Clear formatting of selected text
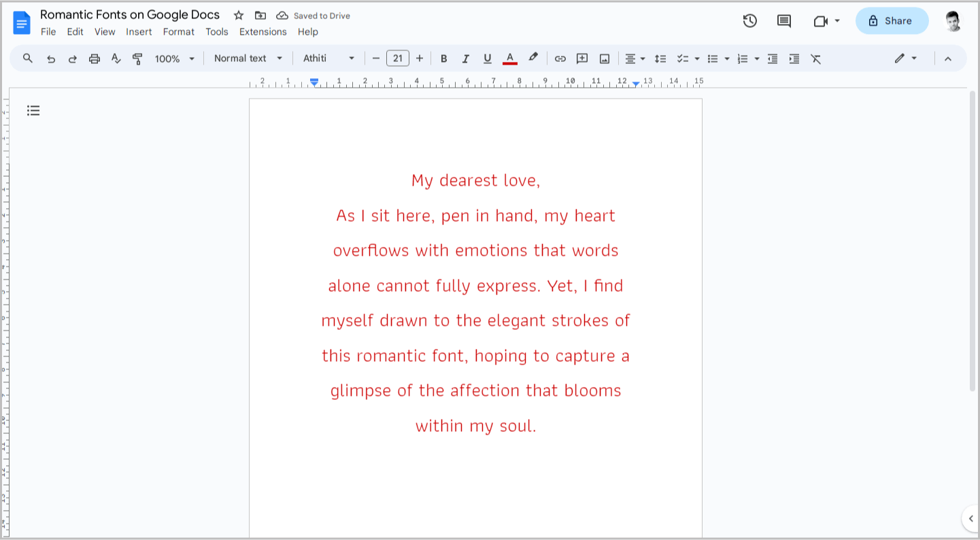Viewport: 980px width, 540px height. click(816, 58)
